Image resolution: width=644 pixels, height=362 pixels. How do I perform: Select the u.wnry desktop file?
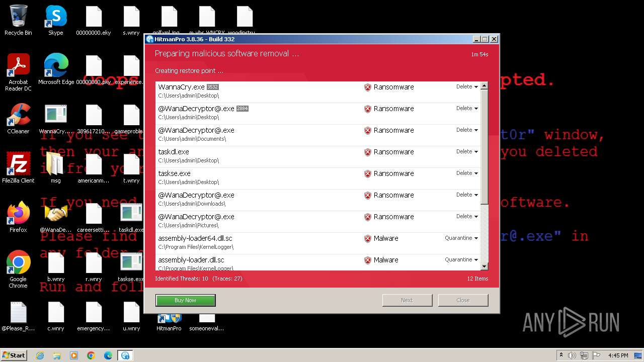click(x=131, y=316)
